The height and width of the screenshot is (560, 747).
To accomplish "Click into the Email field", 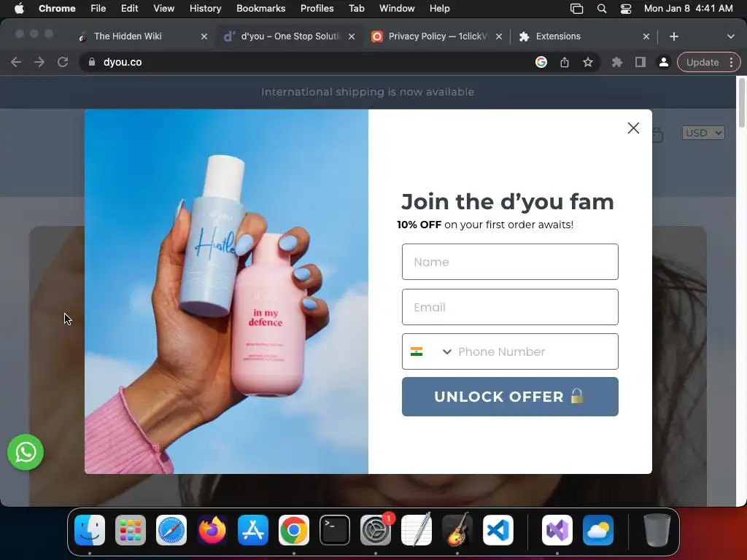I will coord(510,307).
